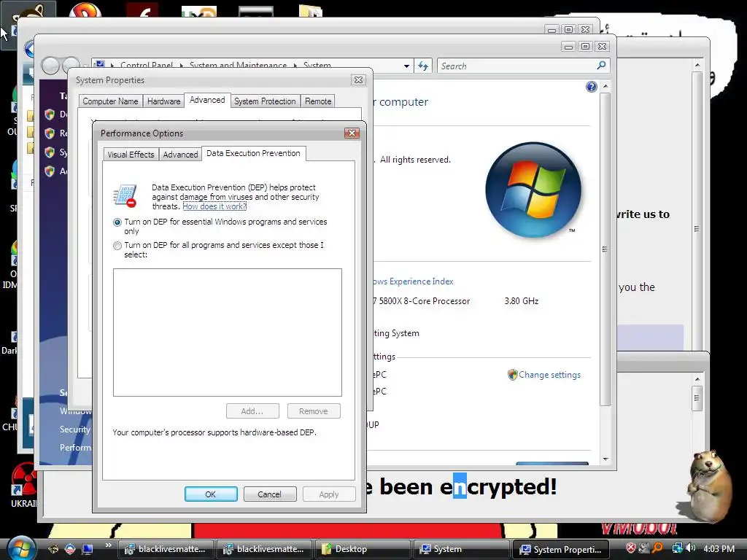747x560 pixels.
Task: Expand the Quick Launch overflow chevron
Action: (x=108, y=545)
